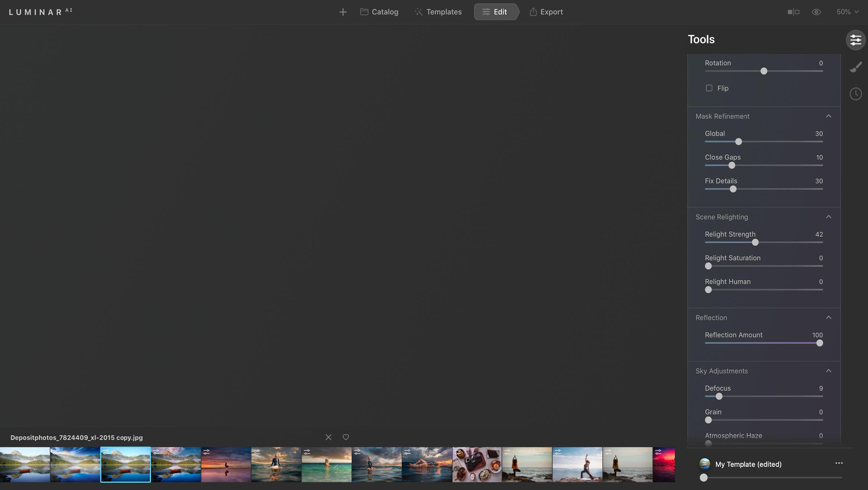
Task: Select the local masking brush tool
Action: (856, 67)
